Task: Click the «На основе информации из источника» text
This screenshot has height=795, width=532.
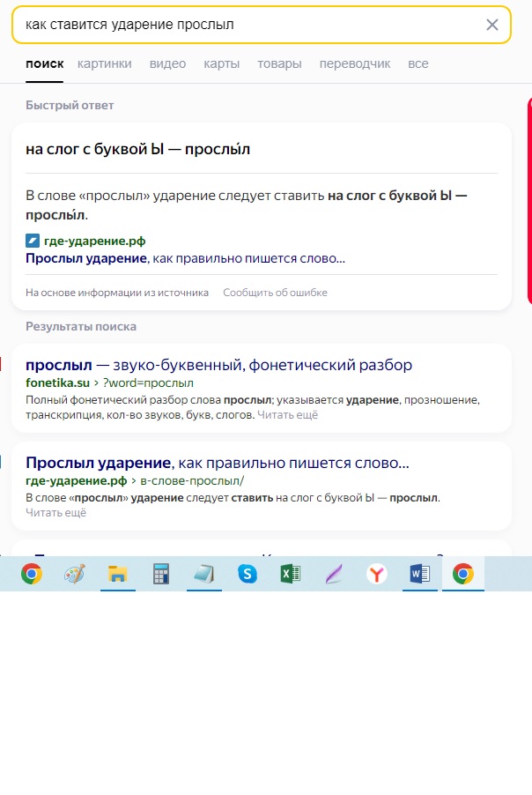Action: [117, 293]
